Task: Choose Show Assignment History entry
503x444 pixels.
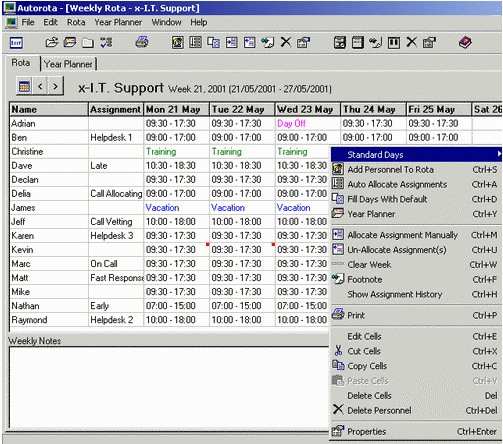Action: click(x=415, y=294)
